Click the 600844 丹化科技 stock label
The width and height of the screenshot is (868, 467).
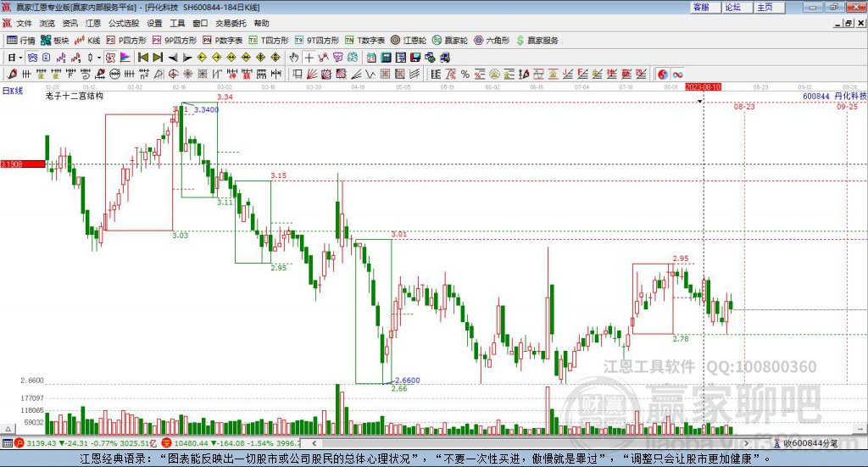click(x=835, y=96)
